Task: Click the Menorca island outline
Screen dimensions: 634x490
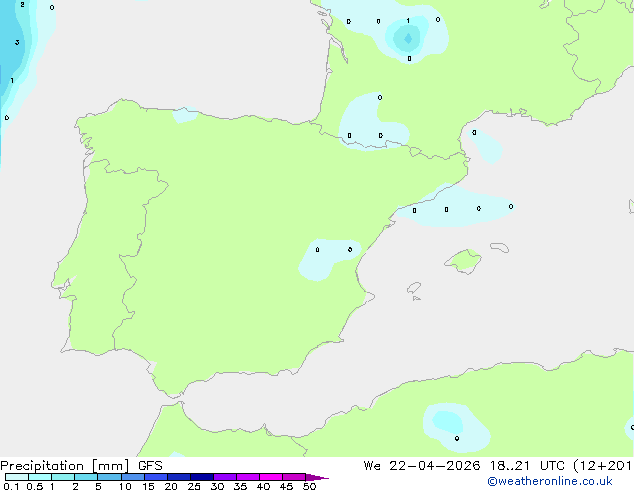Action: (x=500, y=247)
